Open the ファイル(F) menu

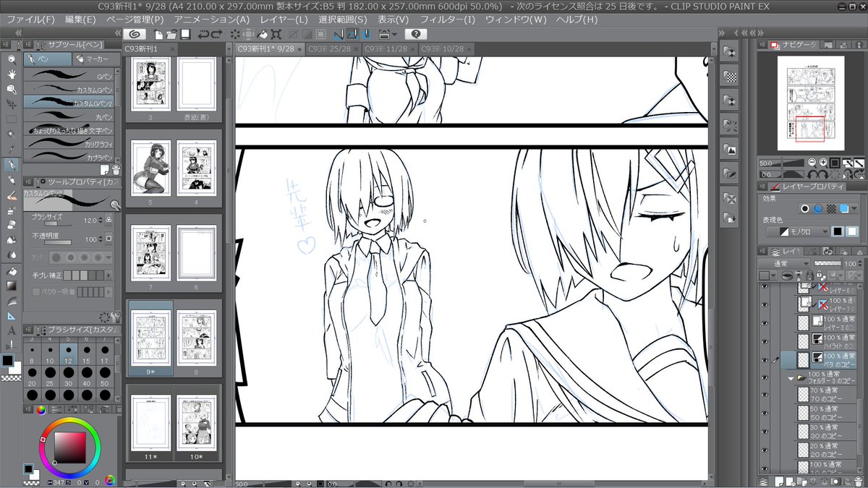(x=30, y=19)
